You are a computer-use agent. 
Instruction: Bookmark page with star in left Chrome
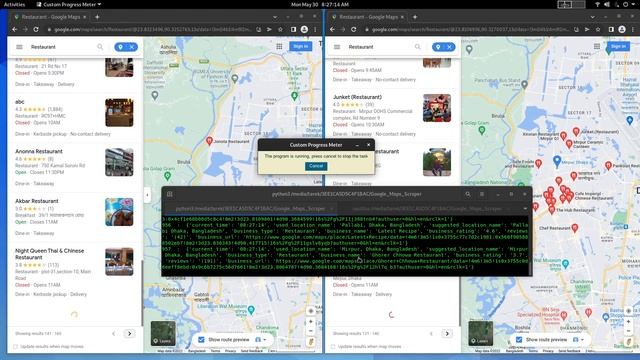point(280,29)
